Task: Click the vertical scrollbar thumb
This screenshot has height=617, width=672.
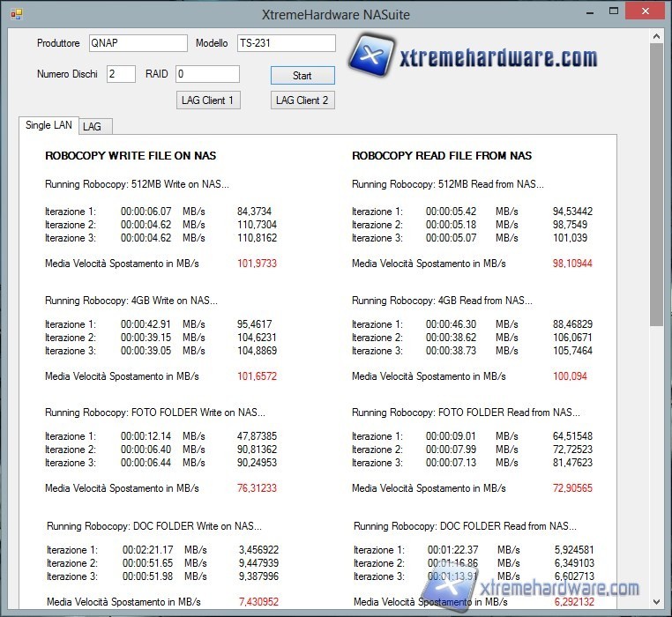Action: [x=656, y=185]
